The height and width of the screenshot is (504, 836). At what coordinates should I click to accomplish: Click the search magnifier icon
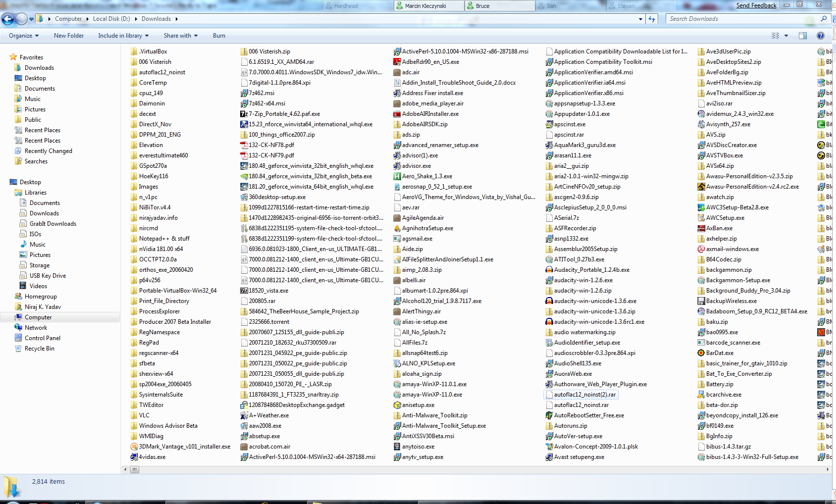click(x=824, y=19)
